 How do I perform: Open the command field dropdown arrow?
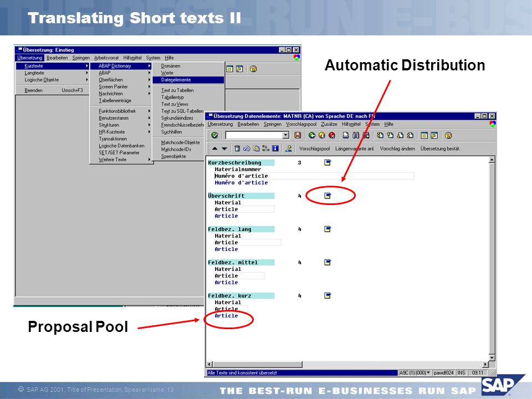pyautogui.click(x=286, y=135)
